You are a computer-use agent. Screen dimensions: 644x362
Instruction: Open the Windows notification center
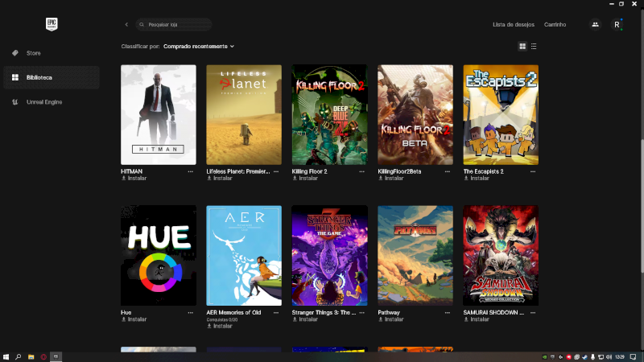click(634, 356)
